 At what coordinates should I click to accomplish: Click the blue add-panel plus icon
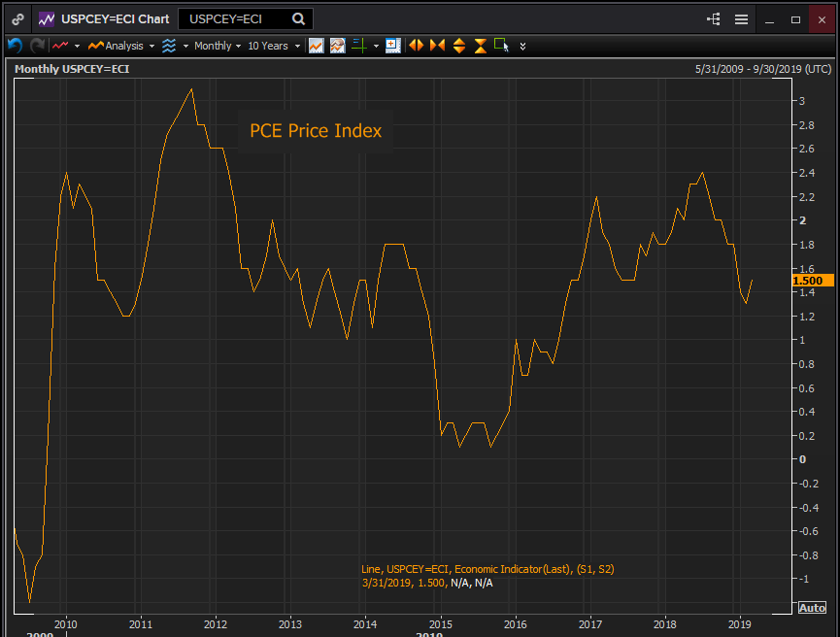point(392,46)
